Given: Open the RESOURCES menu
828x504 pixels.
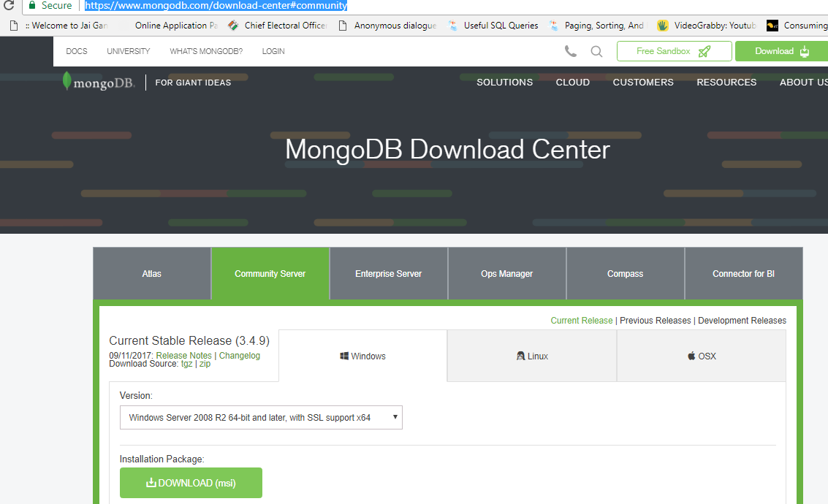Looking at the screenshot, I should (x=726, y=83).
